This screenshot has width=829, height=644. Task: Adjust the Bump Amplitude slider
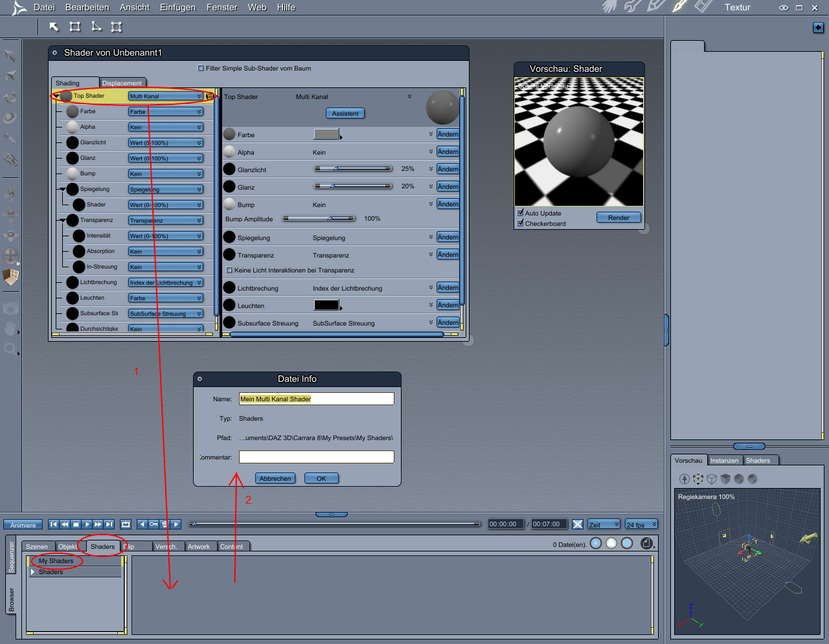tap(319, 218)
